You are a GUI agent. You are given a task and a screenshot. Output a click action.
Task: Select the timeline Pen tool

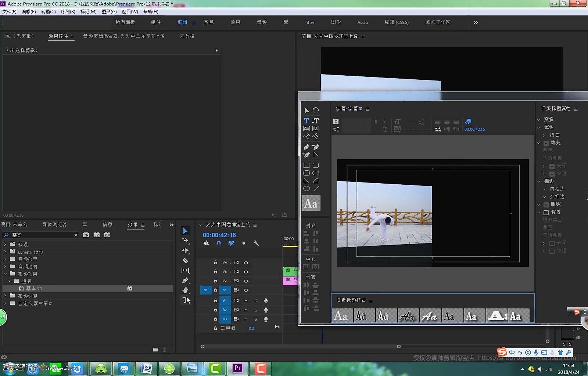tap(185, 280)
